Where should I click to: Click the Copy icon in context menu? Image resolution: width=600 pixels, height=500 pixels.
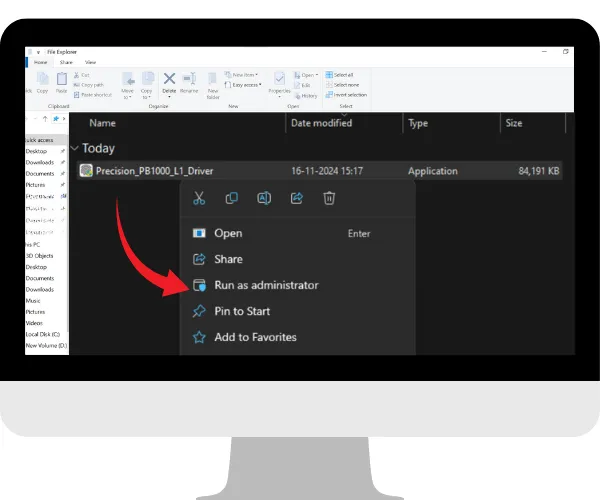[232, 198]
